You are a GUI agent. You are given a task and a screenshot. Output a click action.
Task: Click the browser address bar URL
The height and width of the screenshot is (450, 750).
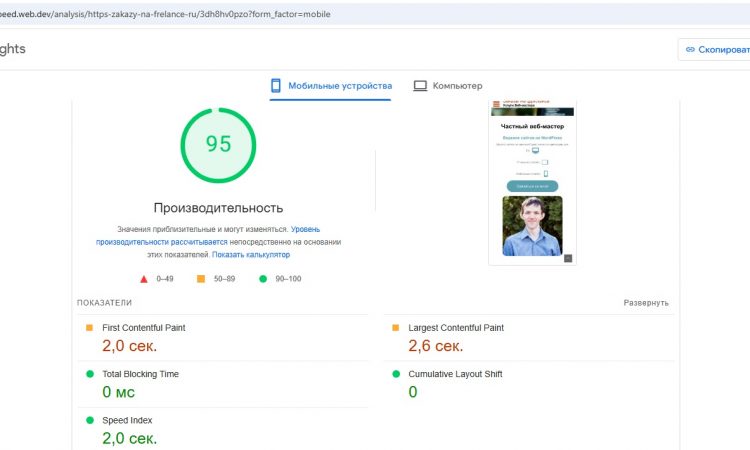click(165, 14)
